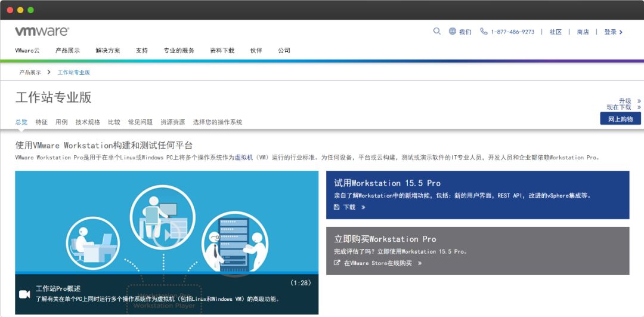Viewport: 644px width, 317px height.
Task: Click the 下载 link in blue panel
Action: click(349, 208)
